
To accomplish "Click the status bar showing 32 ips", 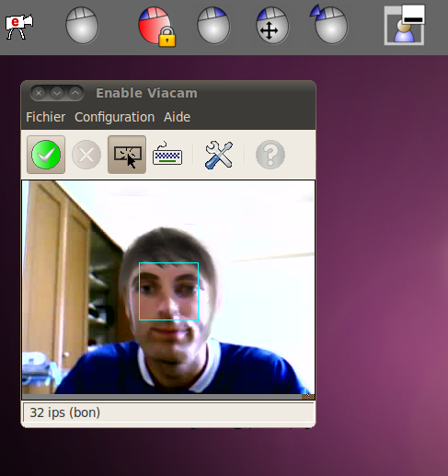I will click(x=168, y=412).
